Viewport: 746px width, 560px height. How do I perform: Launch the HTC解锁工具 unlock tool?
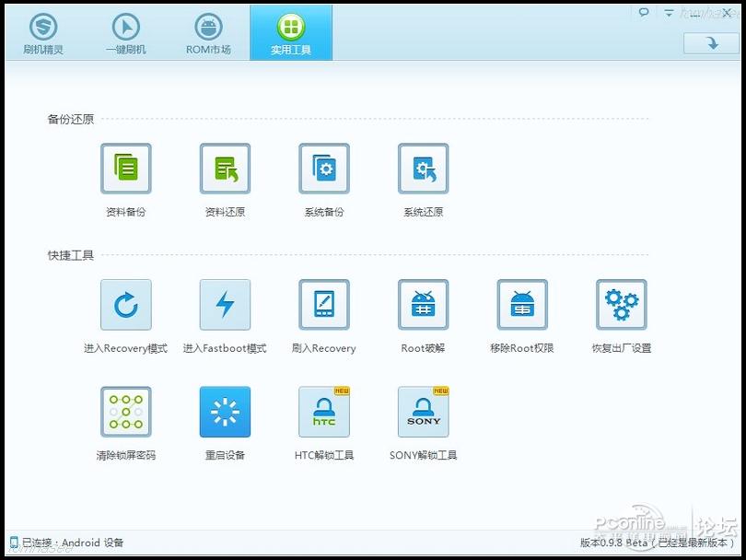324,413
